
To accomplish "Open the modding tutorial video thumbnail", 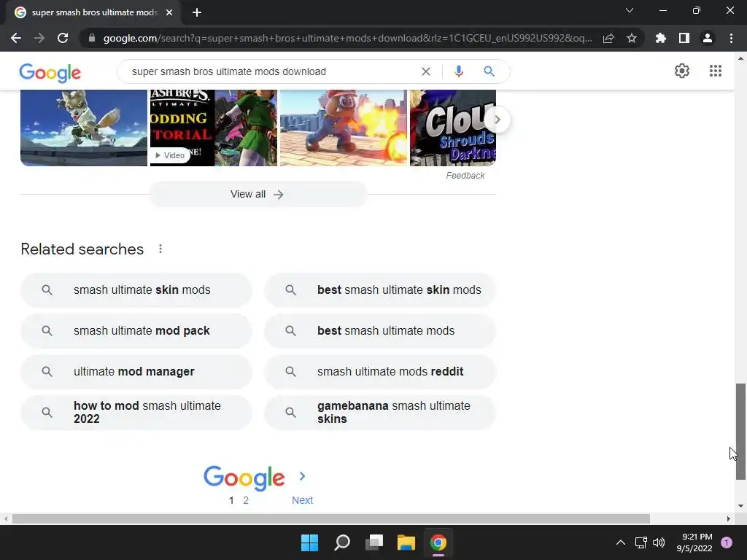I will (x=214, y=128).
